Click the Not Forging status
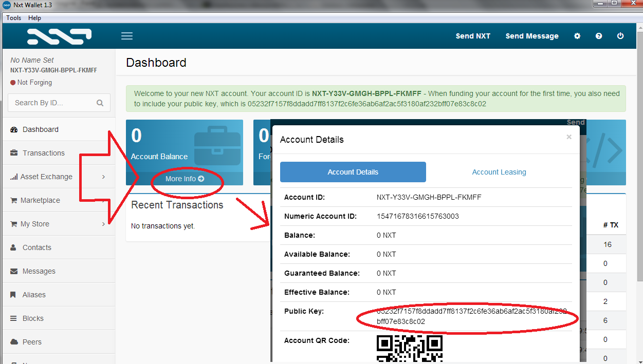Screen dimensions: 643x364 click(31, 82)
